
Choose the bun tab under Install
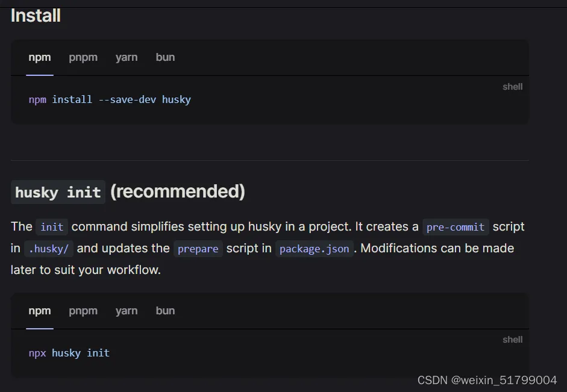point(165,57)
